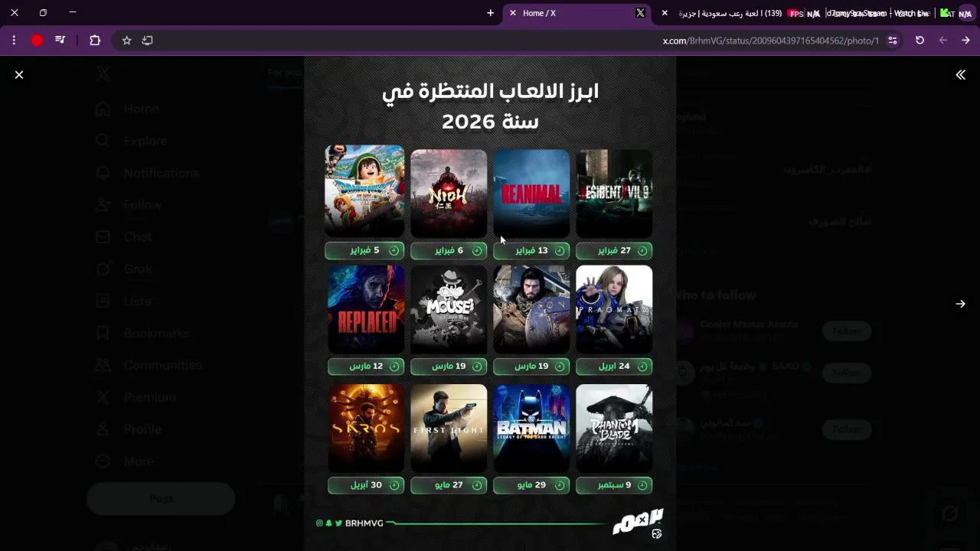Click the '5 فبراير' date label
The height and width of the screenshot is (551, 980).
pyautogui.click(x=364, y=250)
